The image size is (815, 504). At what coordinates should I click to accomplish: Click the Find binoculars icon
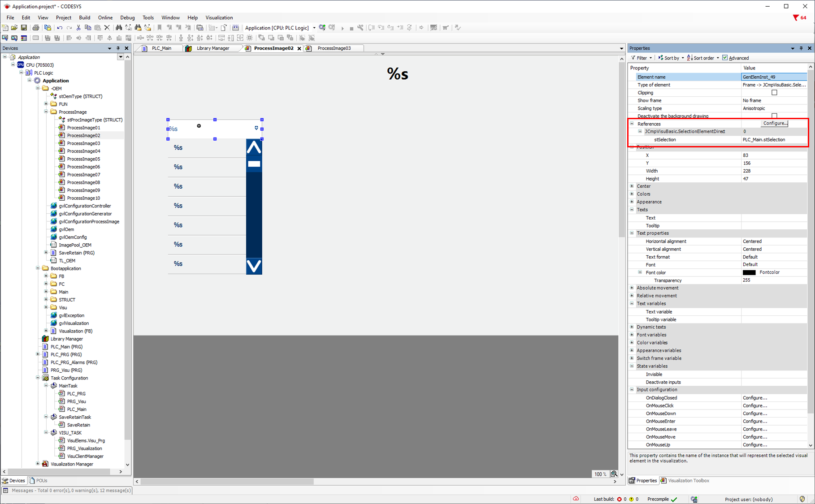coord(119,28)
